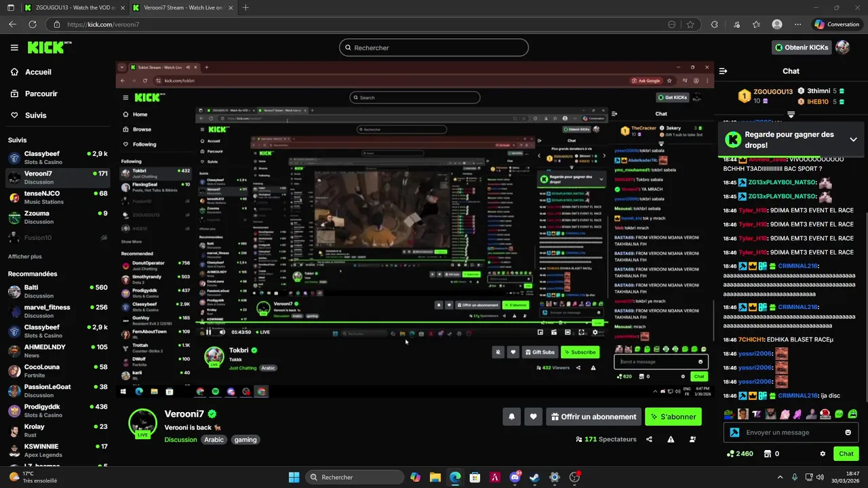The image size is (868, 488).
Task: Open Balti recommended channel
Action: point(57,291)
